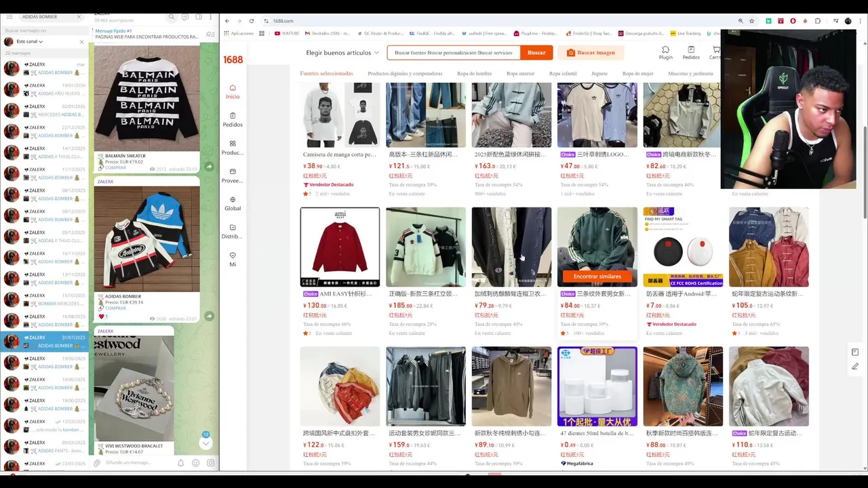
Task: Click 'Encontrar similares' on green jacket
Action: coord(597,277)
